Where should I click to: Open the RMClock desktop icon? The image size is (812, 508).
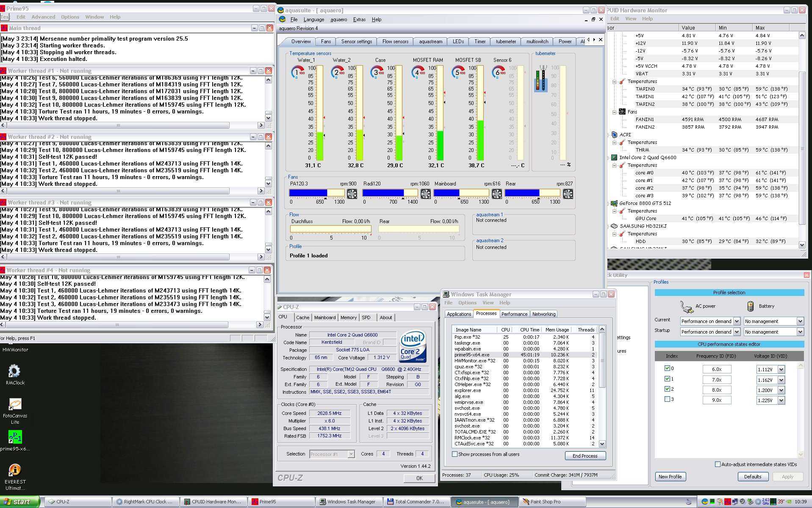[x=14, y=371]
